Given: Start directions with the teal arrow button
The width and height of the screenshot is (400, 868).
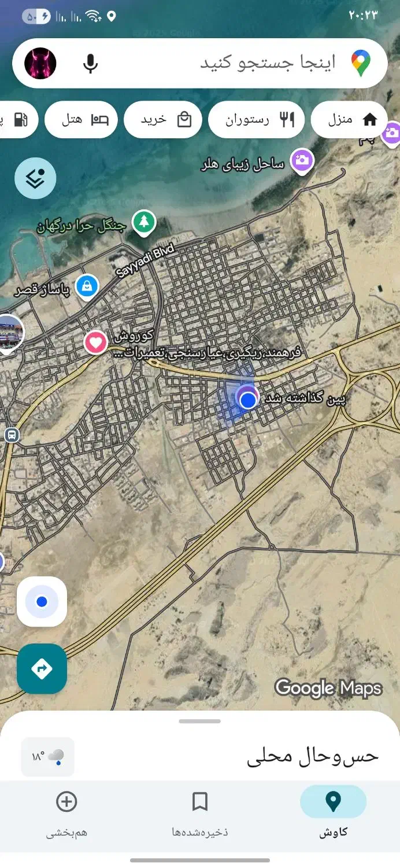Looking at the screenshot, I should 42,669.
